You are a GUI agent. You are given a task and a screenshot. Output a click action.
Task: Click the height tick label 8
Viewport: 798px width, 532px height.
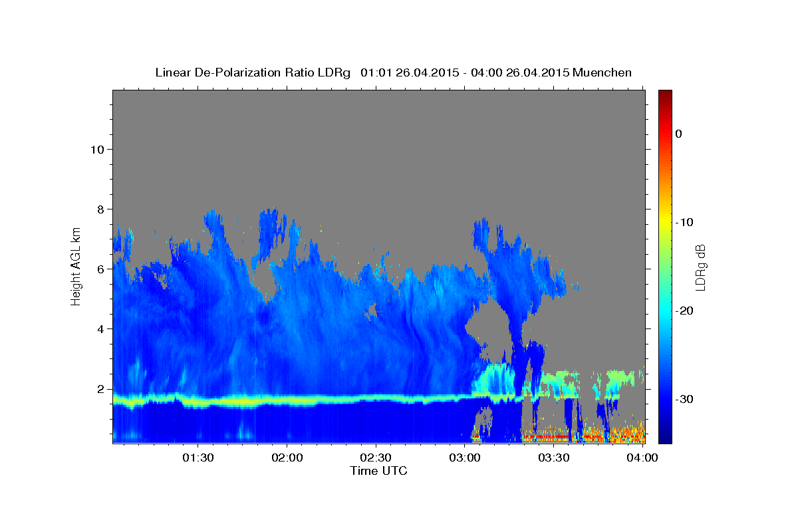coord(101,209)
